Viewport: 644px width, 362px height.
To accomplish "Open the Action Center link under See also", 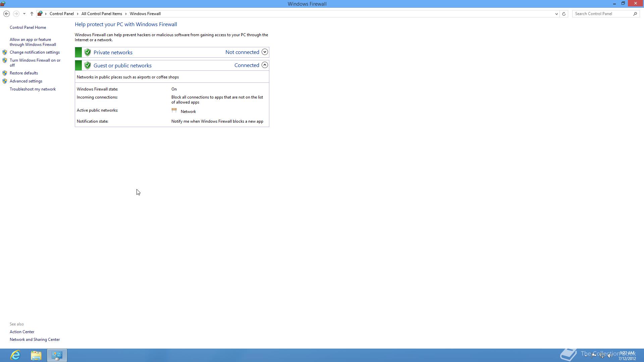I will pyautogui.click(x=22, y=332).
